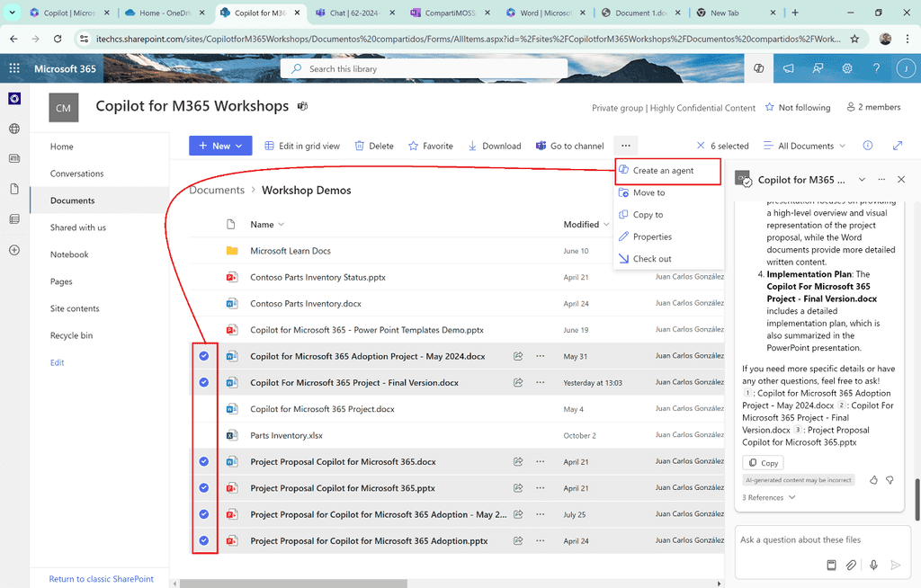Open more actions for Project Proposal Copilot for Microsoft 365.pptx
Image resolution: width=921 pixels, height=588 pixels.
(540, 488)
